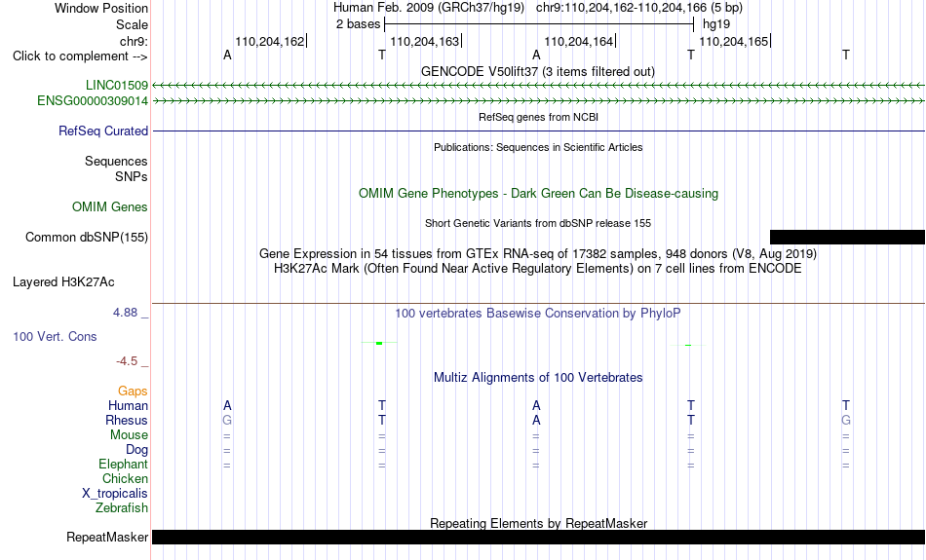
Task: Click the OMIM Genes track label
Action: tap(110, 207)
